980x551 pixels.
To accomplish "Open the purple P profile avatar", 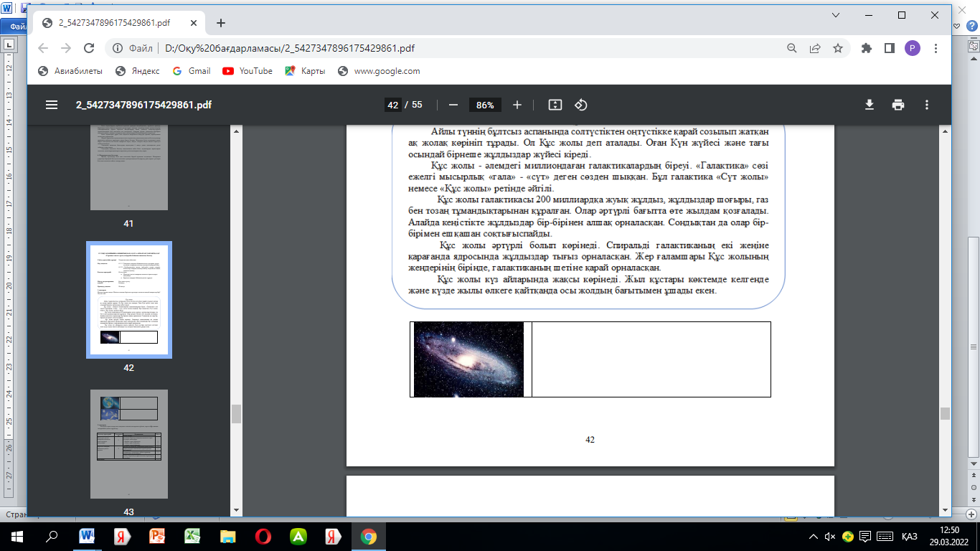I will (x=912, y=48).
